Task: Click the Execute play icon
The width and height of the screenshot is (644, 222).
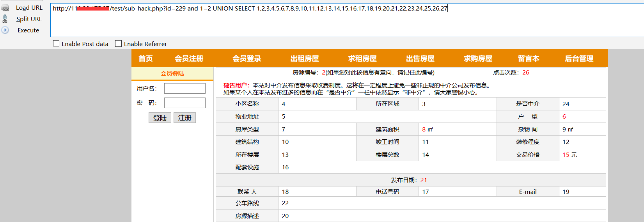Action: tap(5, 30)
